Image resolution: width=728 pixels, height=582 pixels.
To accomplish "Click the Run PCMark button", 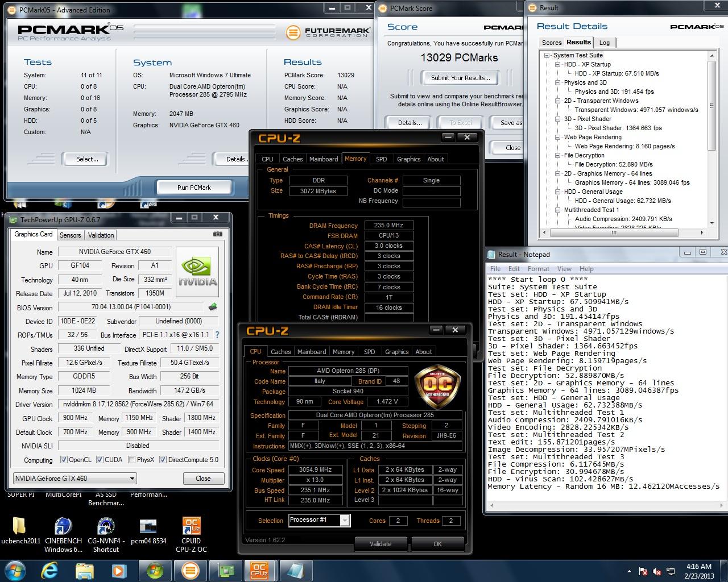I will pos(194,188).
